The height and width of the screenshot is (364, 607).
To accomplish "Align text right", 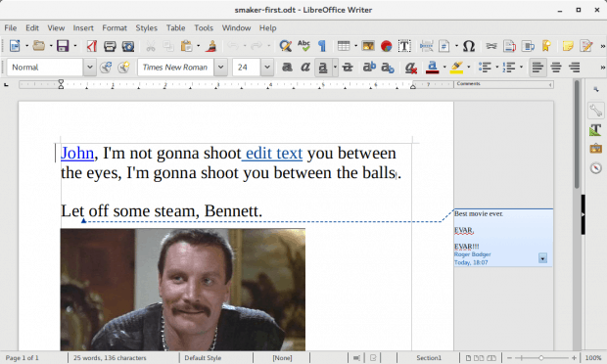I will point(574,68).
